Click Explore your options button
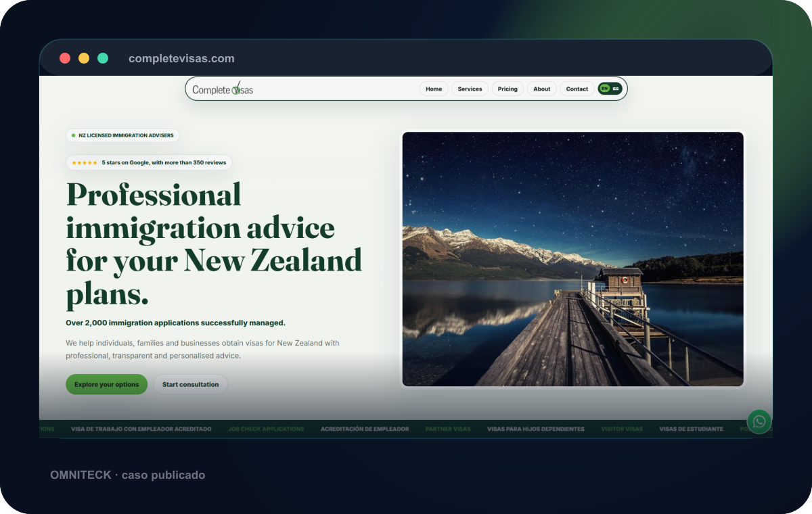Image resolution: width=812 pixels, height=514 pixels. point(106,384)
